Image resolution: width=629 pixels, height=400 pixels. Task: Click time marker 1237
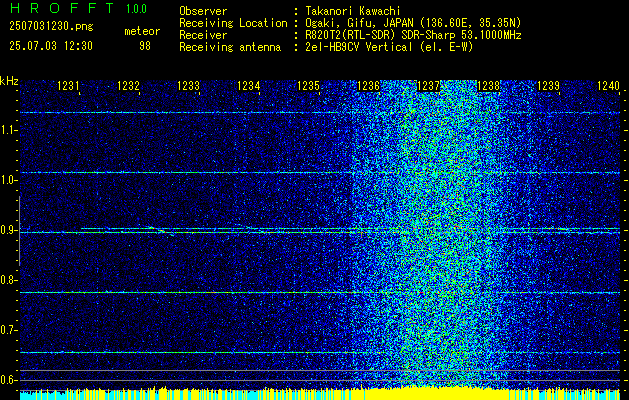pyautogui.click(x=428, y=86)
